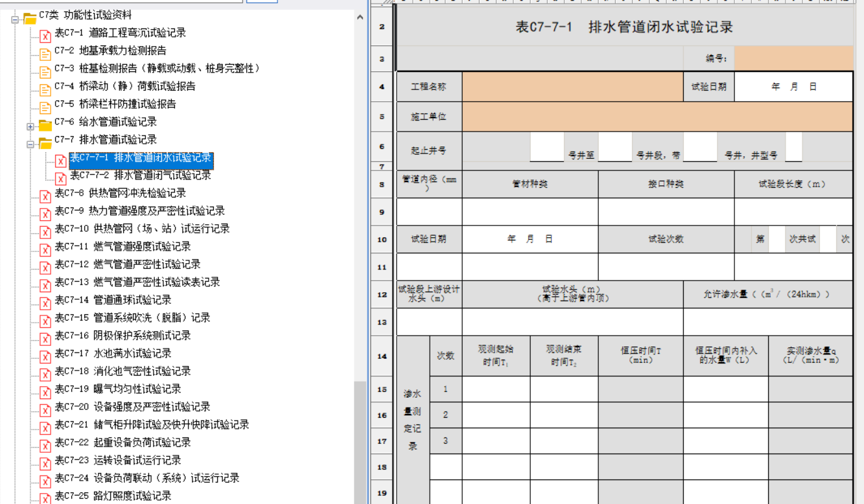Select C7-5 桥梁栏杆防撞试验报告
The height and width of the screenshot is (504, 864).
(x=115, y=104)
